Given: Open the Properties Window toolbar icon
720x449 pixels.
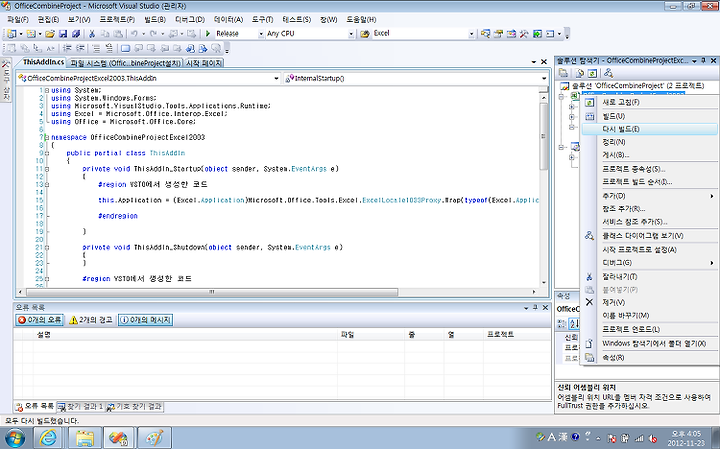Looking at the screenshot, I should click(498, 34).
